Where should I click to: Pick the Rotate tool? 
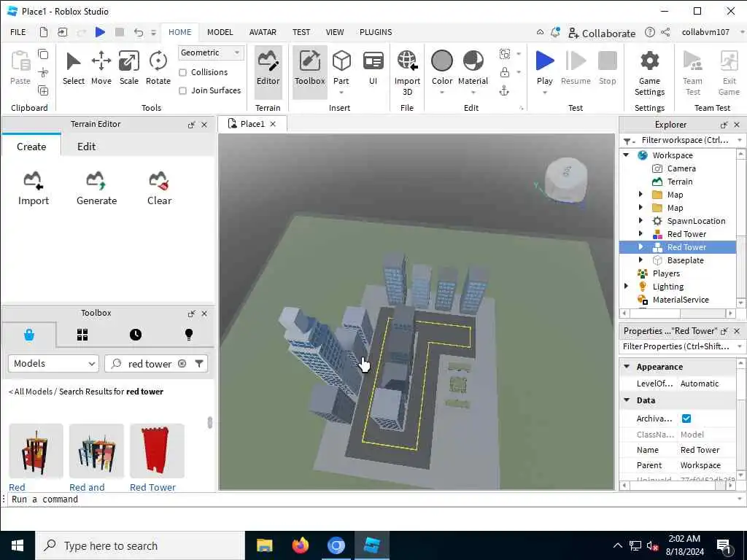158,68
